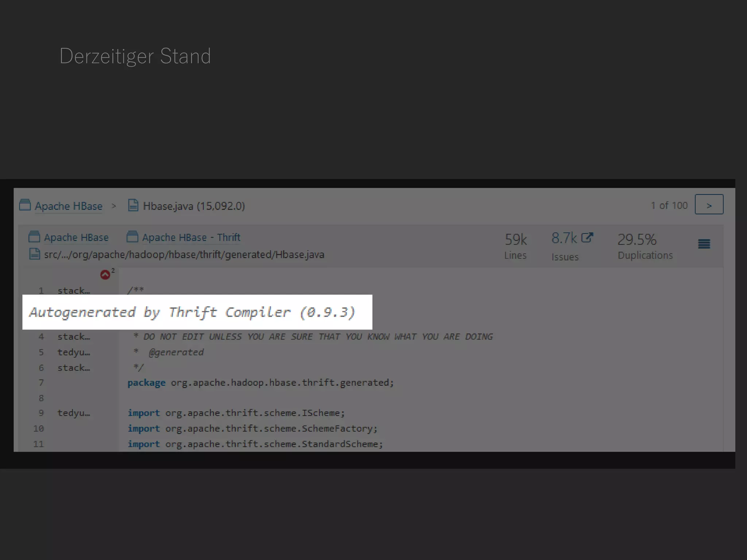Viewport: 747px width, 560px height.
Task: Click the Apache HBase folder icon in header row
Action: (34, 237)
